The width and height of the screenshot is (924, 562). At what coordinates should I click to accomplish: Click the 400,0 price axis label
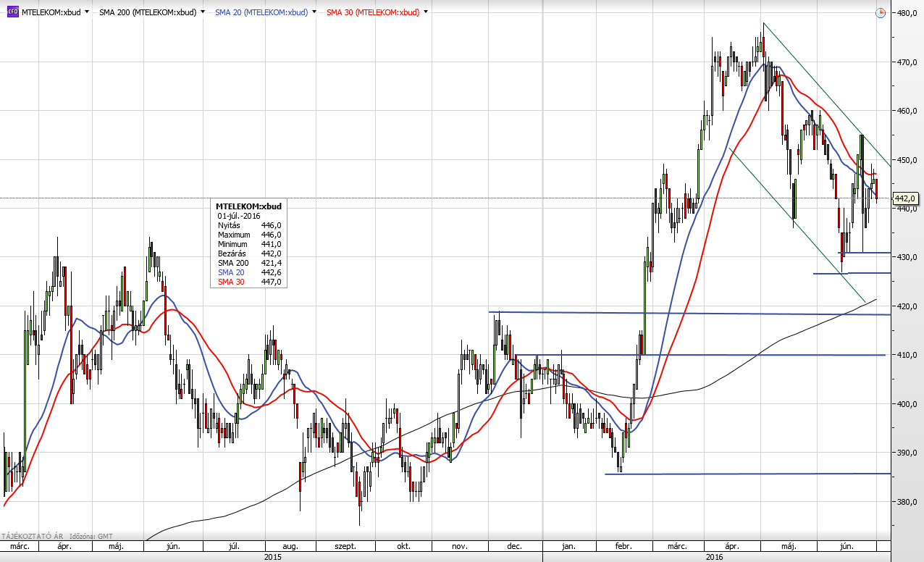908,404
